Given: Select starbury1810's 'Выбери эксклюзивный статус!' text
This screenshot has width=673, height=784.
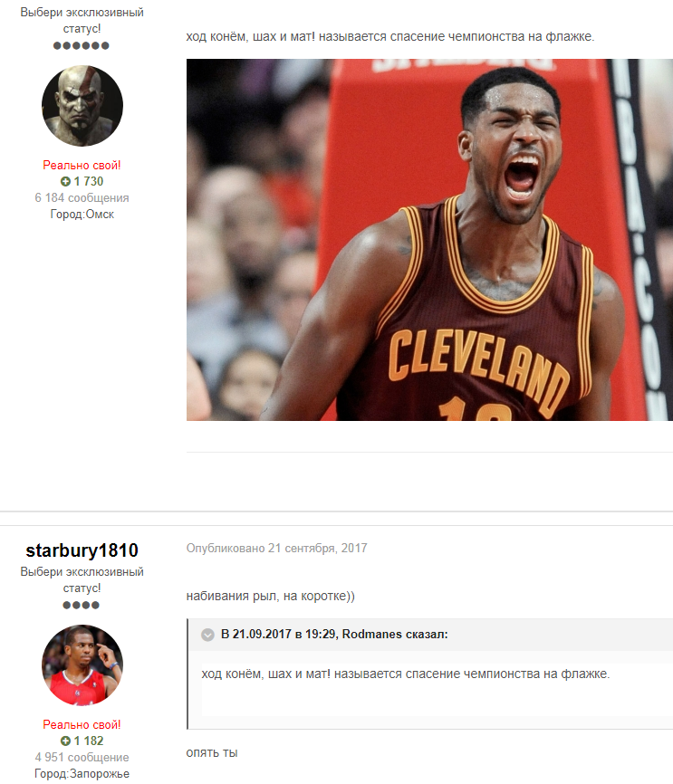Looking at the screenshot, I should [82, 579].
